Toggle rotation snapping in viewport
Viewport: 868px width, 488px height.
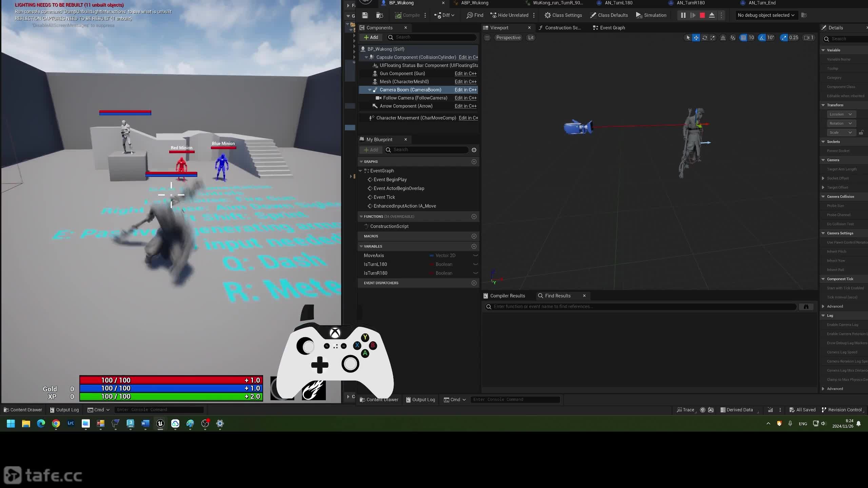(762, 38)
